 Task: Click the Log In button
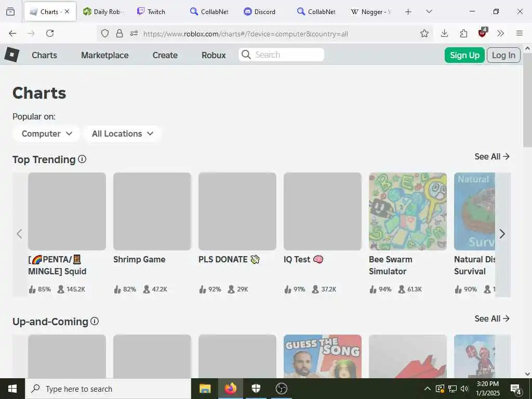click(503, 55)
